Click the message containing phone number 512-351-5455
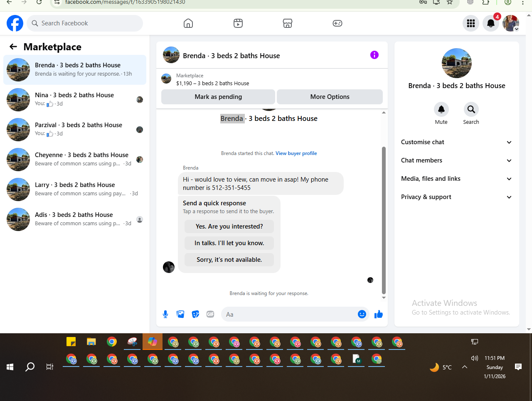Image resolution: width=532 pixels, height=401 pixels. coord(261,184)
